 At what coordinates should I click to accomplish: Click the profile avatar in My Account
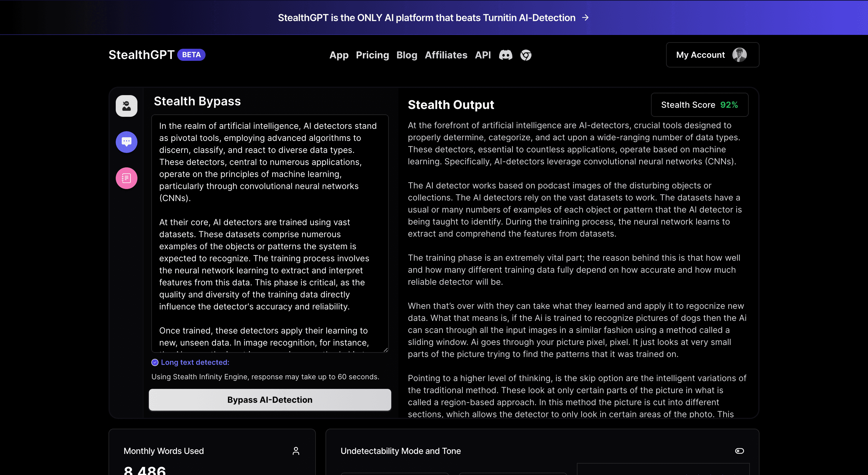(739, 55)
